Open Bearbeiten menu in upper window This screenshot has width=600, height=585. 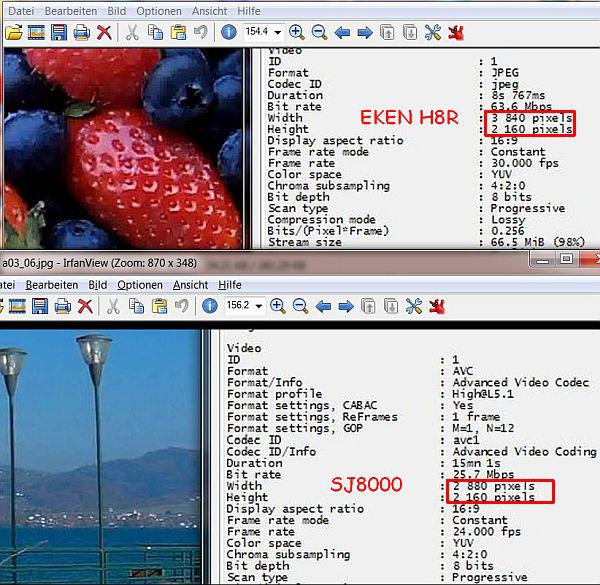pyautogui.click(x=71, y=11)
